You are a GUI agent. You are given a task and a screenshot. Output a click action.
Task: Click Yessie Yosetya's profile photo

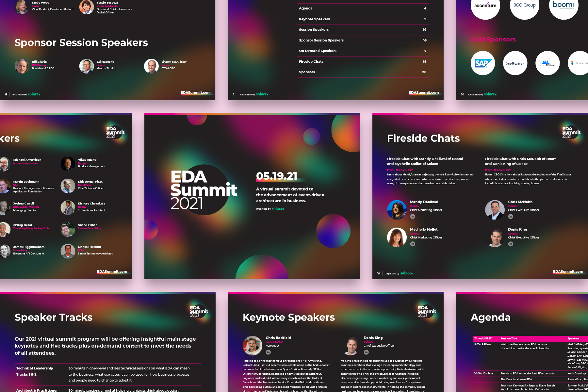click(x=87, y=7)
